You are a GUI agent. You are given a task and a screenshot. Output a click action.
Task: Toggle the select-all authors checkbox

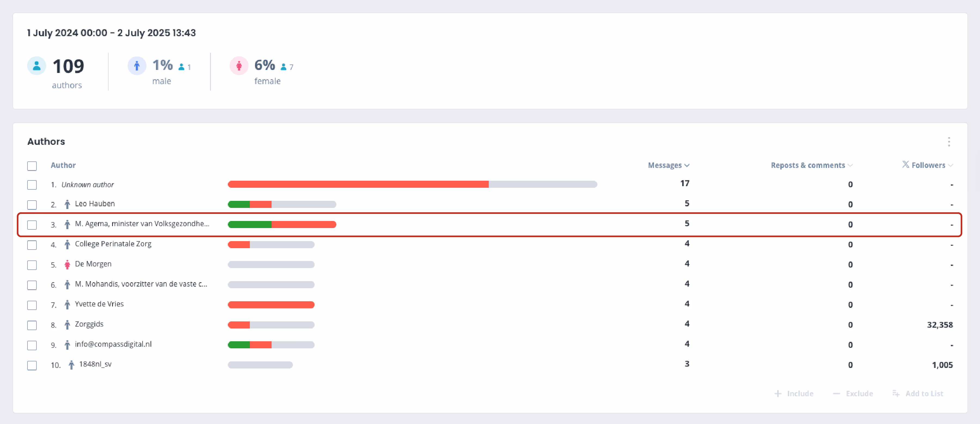32,166
